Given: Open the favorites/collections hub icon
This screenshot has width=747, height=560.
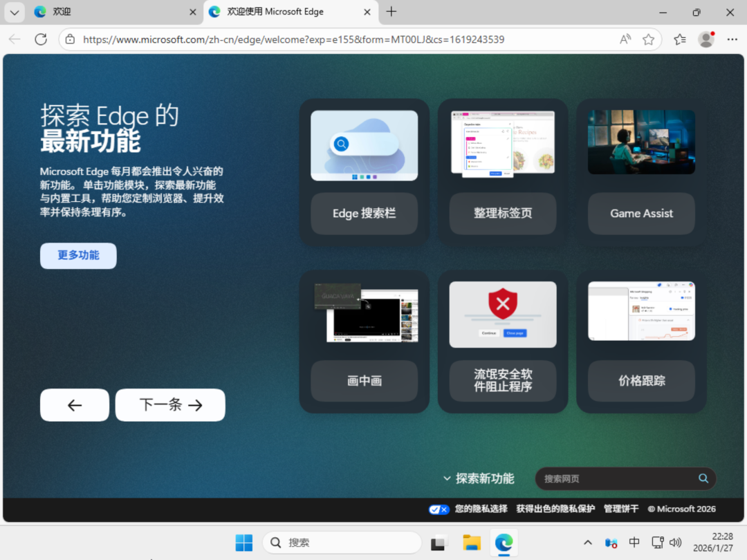Looking at the screenshot, I should tap(679, 39).
